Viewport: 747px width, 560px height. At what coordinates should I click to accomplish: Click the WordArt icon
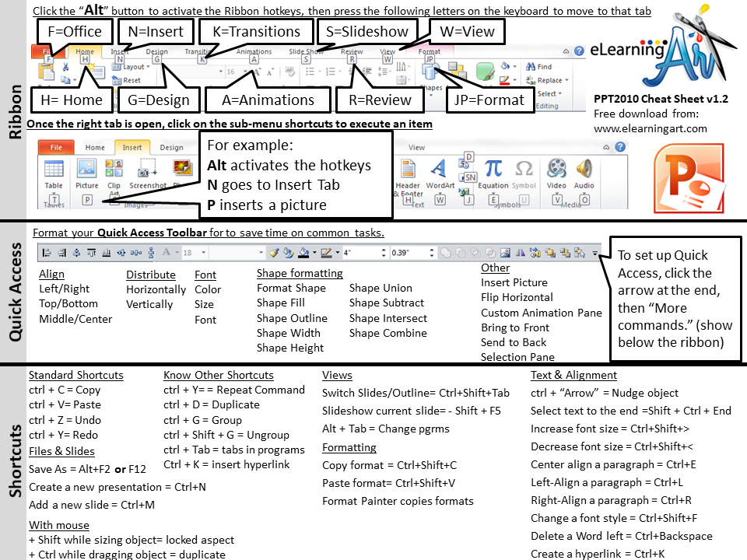[439, 168]
